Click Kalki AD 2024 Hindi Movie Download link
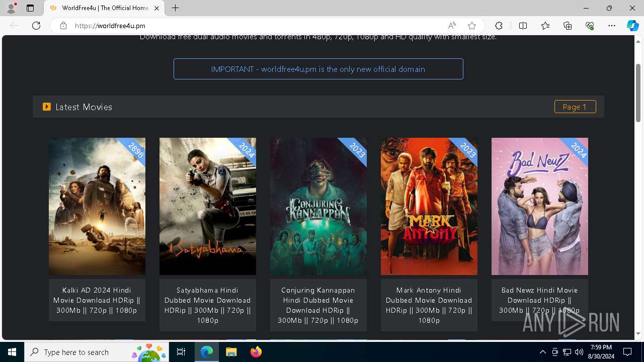Screen dimensions: 644x362 click(97, 300)
